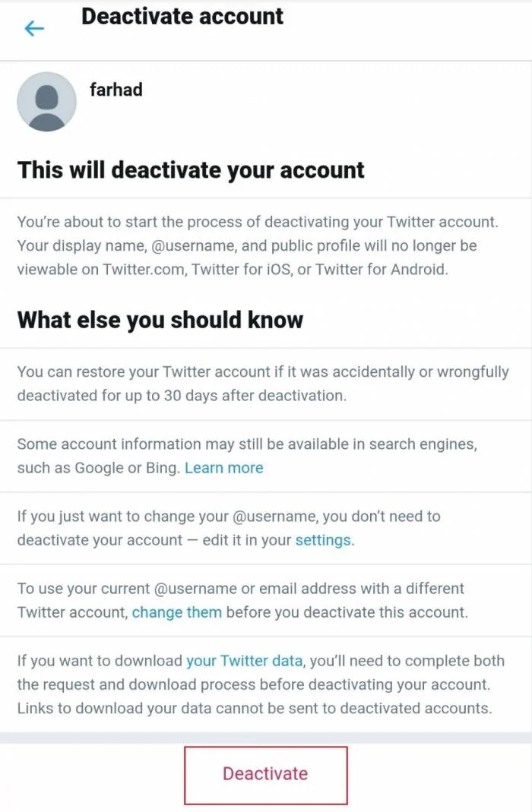Viewport: 532px width, 812px height.
Task: Tap the text about using your current email address
Action: click(242, 600)
